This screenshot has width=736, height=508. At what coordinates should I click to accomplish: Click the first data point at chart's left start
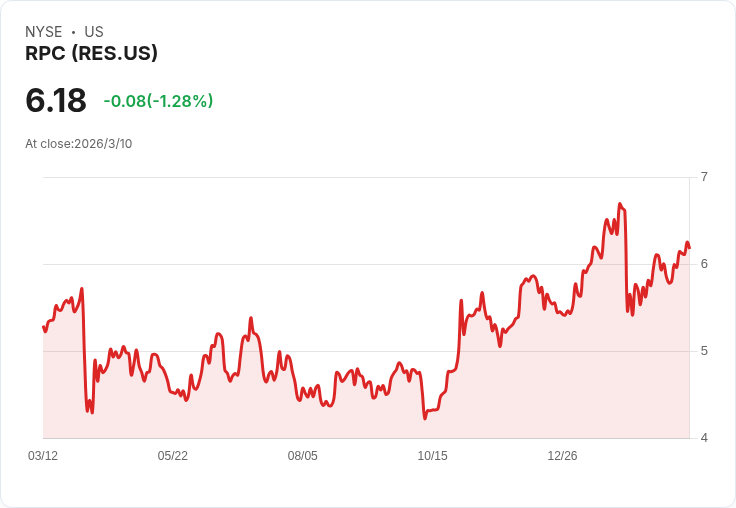pos(43,326)
